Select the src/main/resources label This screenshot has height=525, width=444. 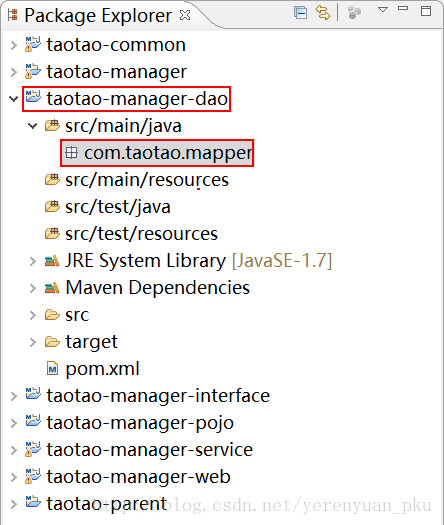tap(147, 180)
